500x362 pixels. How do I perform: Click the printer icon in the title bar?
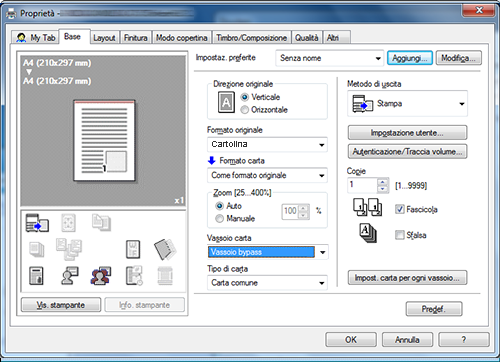tap(11, 14)
